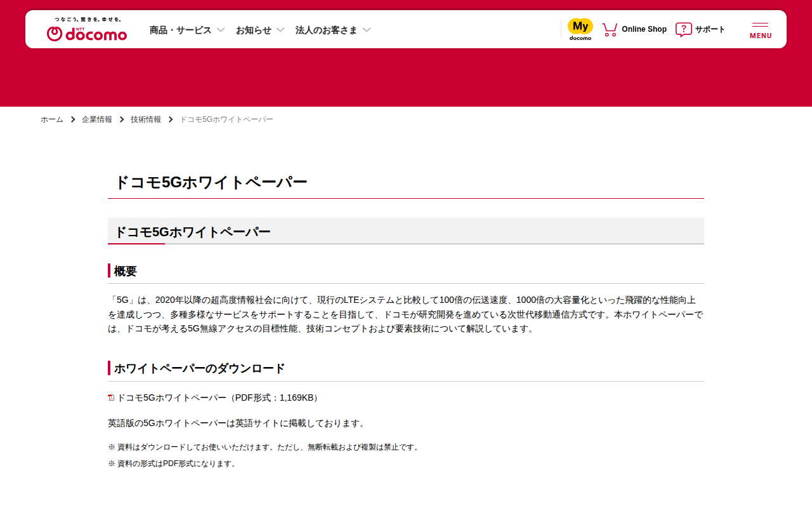Click the note about 無断転載および複製
Viewport: 812px width, 508px height.
(x=264, y=447)
